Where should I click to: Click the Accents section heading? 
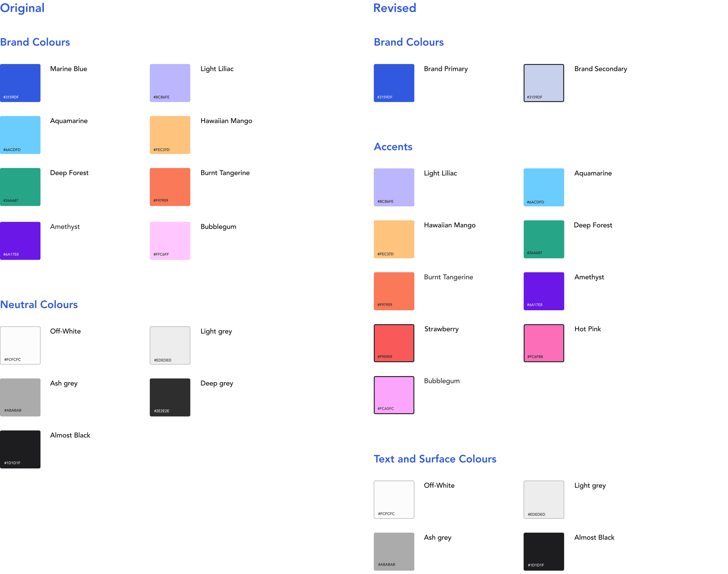[393, 146]
